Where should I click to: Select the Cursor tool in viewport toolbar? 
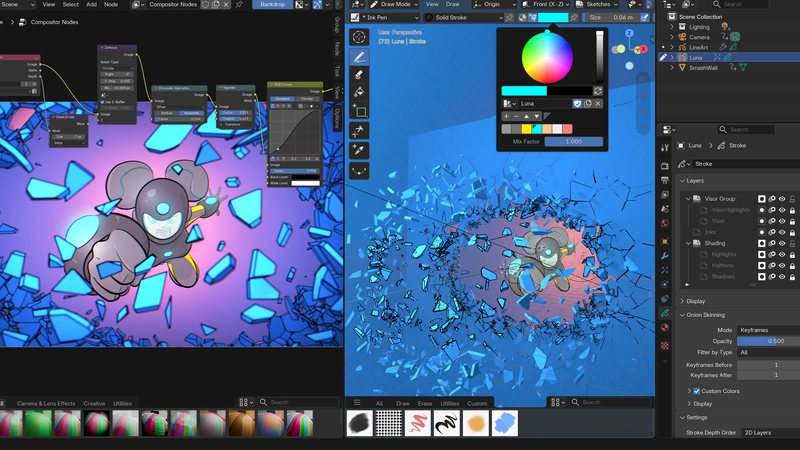pos(359,37)
